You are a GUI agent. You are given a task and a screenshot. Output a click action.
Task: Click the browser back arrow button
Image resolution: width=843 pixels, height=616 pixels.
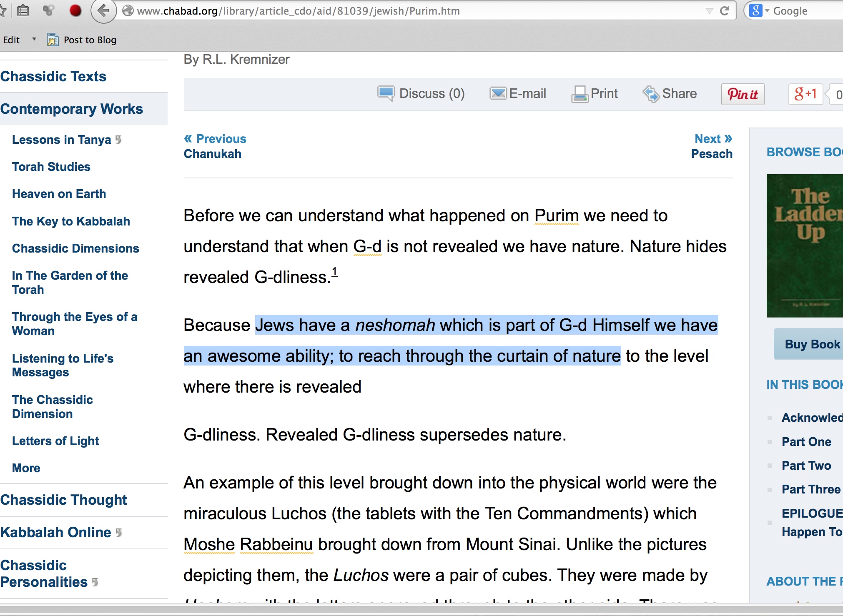click(x=103, y=11)
